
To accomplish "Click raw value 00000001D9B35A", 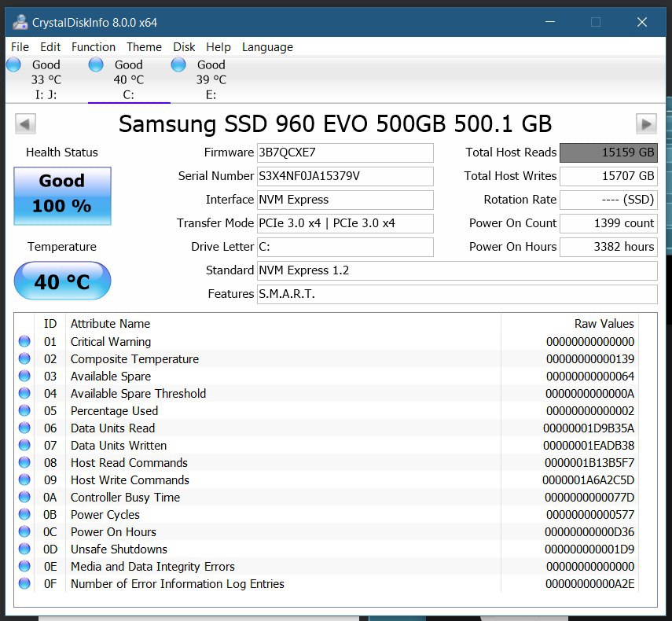I will coord(589,428).
